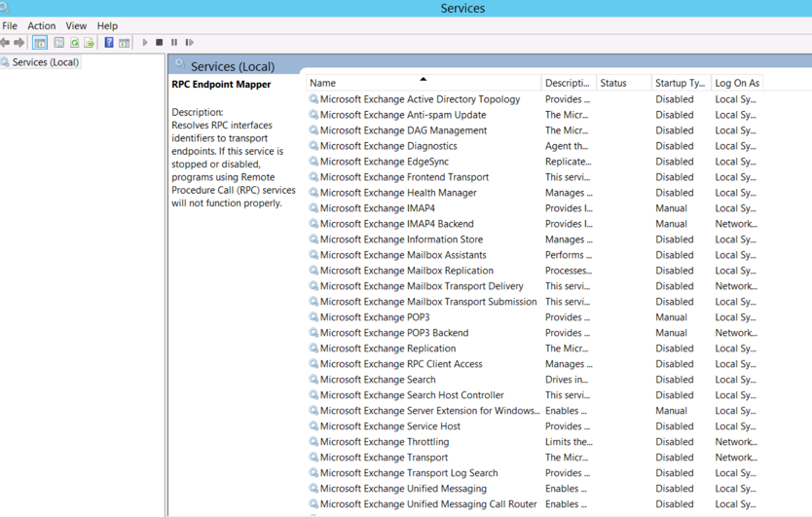Sort by the Name column header
The height and width of the screenshot is (517, 812).
[x=424, y=83]
